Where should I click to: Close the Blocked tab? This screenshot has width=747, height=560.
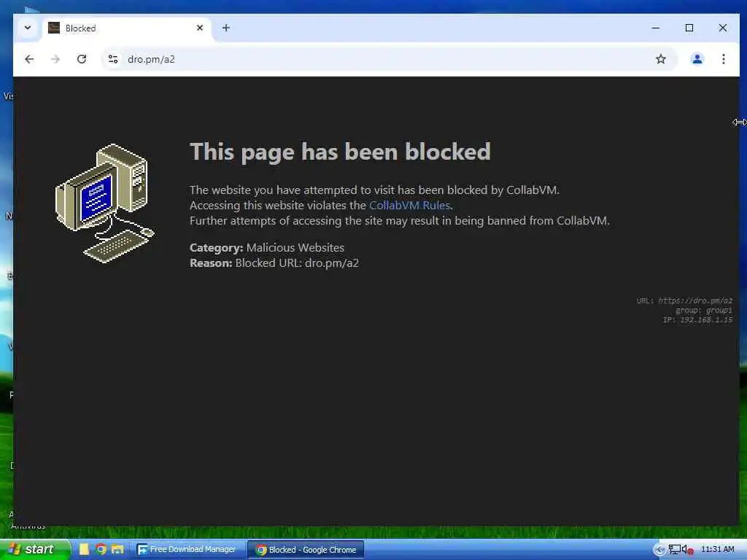point(200,28)
